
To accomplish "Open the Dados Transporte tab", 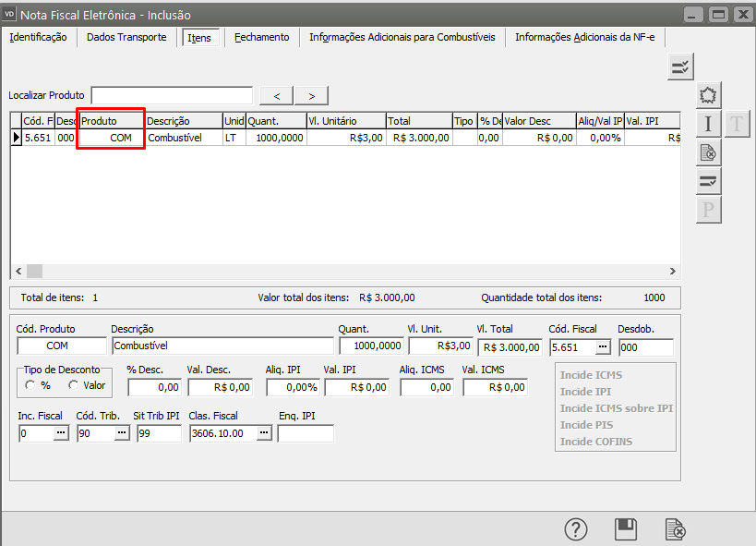I will (126, 37).
